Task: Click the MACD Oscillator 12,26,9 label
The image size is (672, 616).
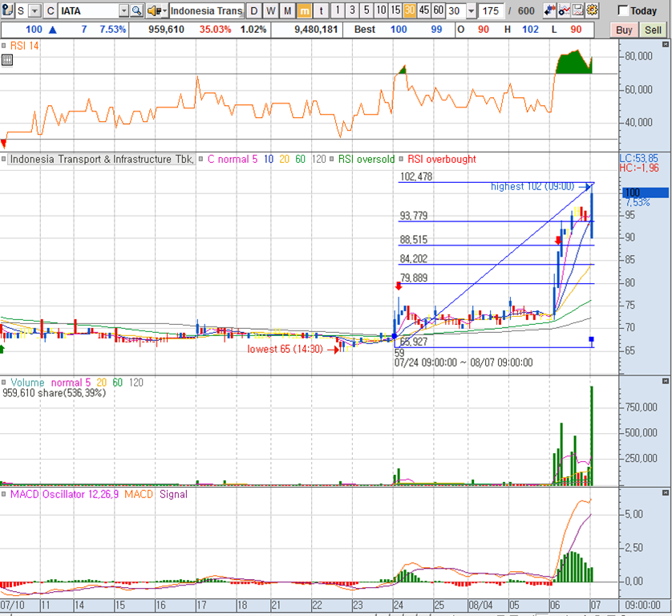Action: [64, 494]
